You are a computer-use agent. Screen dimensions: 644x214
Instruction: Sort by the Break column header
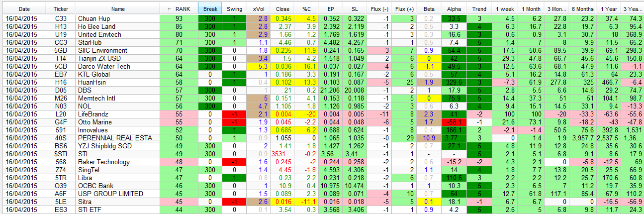(x=210, y=9)
